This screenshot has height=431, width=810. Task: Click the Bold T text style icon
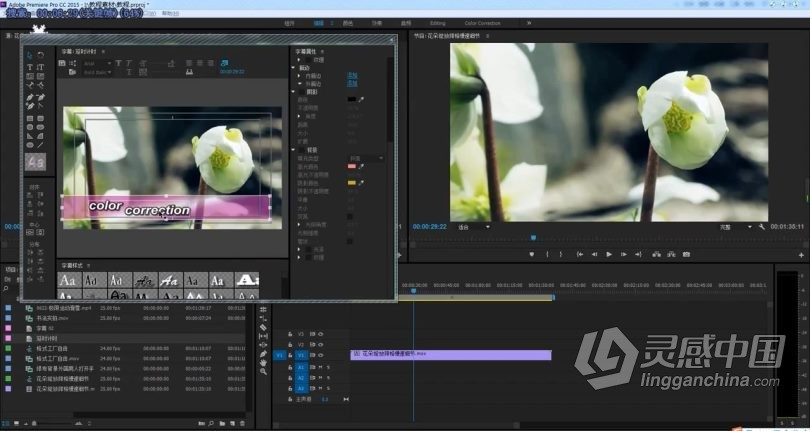click(x=118, y=63)
